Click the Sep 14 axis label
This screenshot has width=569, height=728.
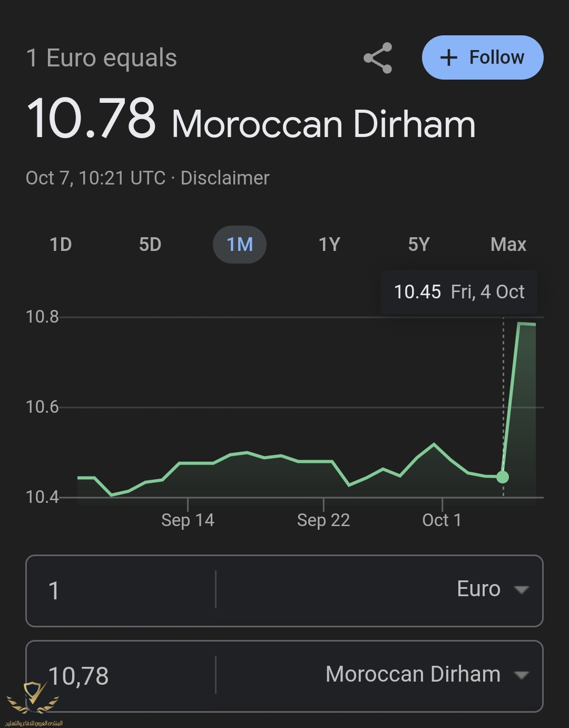pyautogui.click(x=188, y=520)
